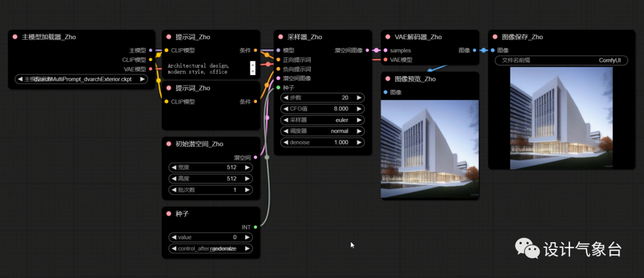Click the VAE decoder 图像 output socket
This screenshot has width=644, height=278.
point(475,51)
